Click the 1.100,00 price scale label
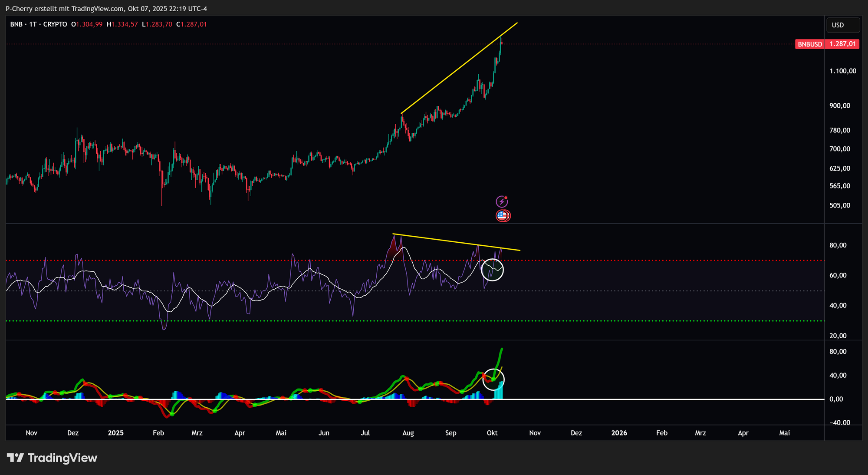 843,71
